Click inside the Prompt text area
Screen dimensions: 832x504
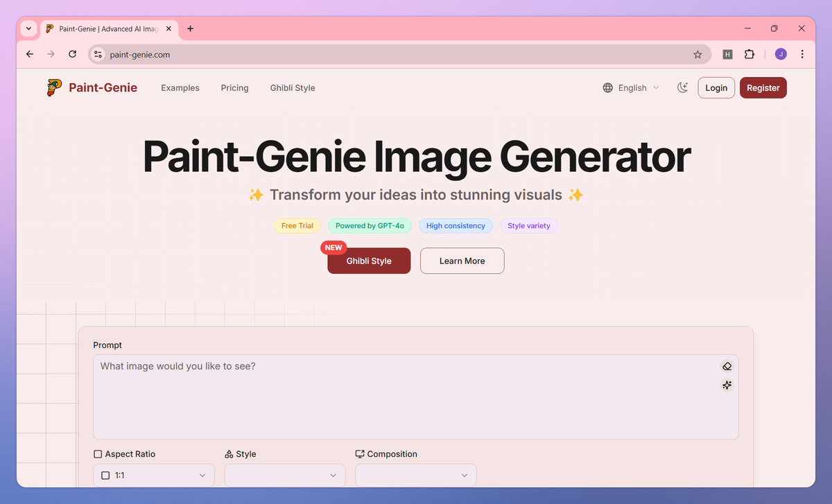(416, 397)
